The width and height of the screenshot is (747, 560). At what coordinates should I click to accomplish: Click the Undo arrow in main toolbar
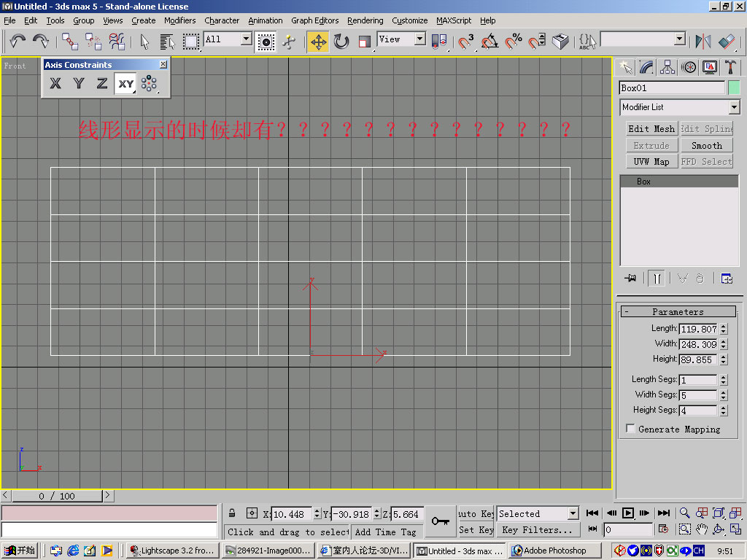tap(18, 42)
